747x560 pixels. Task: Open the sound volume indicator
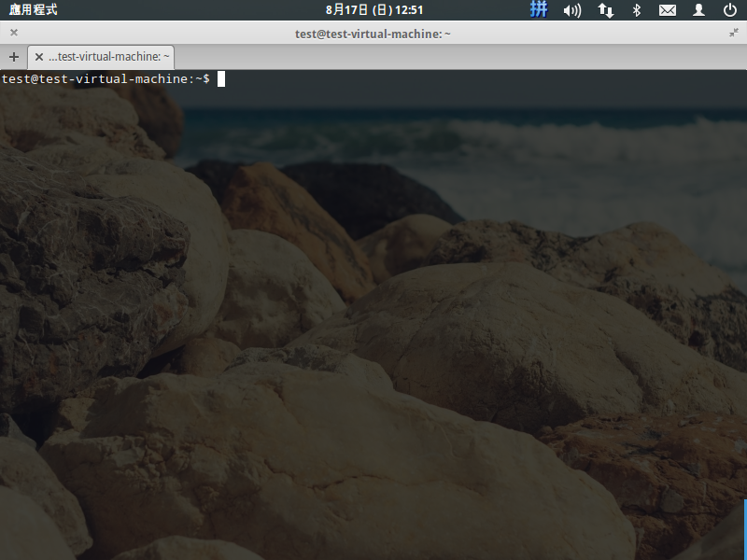click(x=572, y=10)
